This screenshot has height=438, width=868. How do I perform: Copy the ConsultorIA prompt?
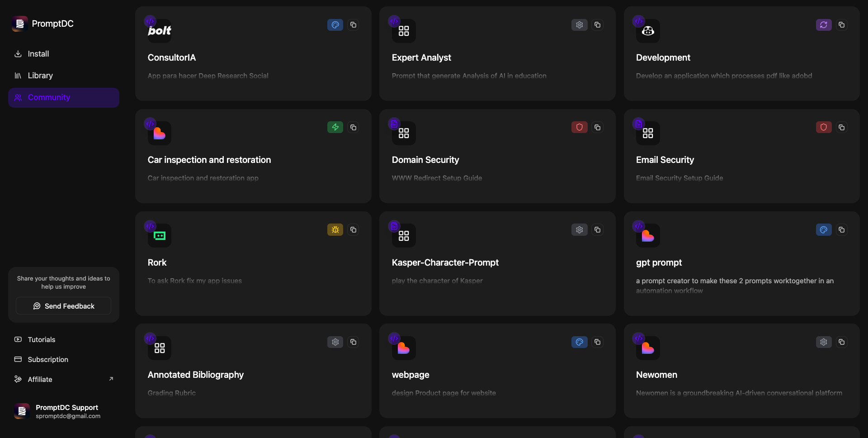point(354,25)
